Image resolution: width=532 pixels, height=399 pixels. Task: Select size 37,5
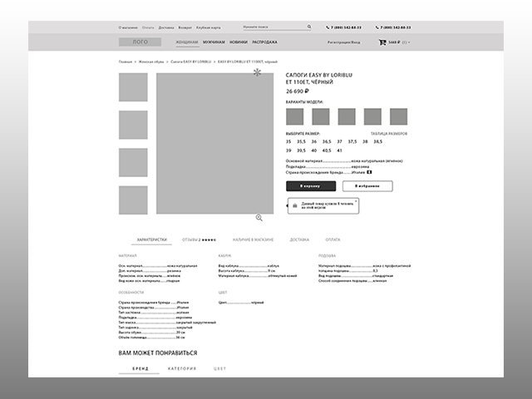coord(352,142)
